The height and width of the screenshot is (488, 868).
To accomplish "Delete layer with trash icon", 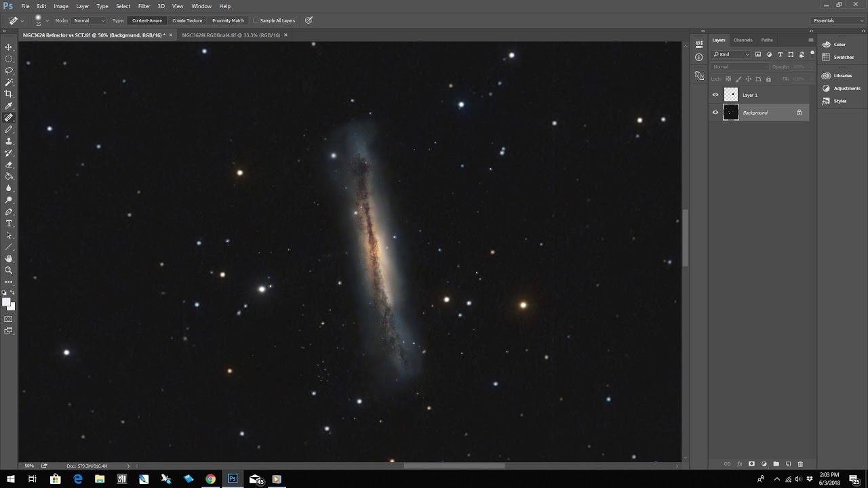I will [x=800, y=464].
